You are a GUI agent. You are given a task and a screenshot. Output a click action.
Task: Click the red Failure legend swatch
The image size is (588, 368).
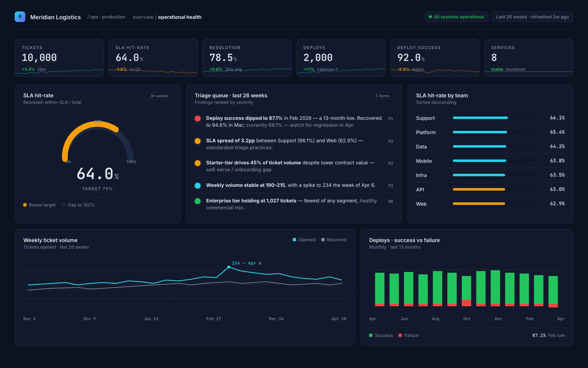point(400,335)
